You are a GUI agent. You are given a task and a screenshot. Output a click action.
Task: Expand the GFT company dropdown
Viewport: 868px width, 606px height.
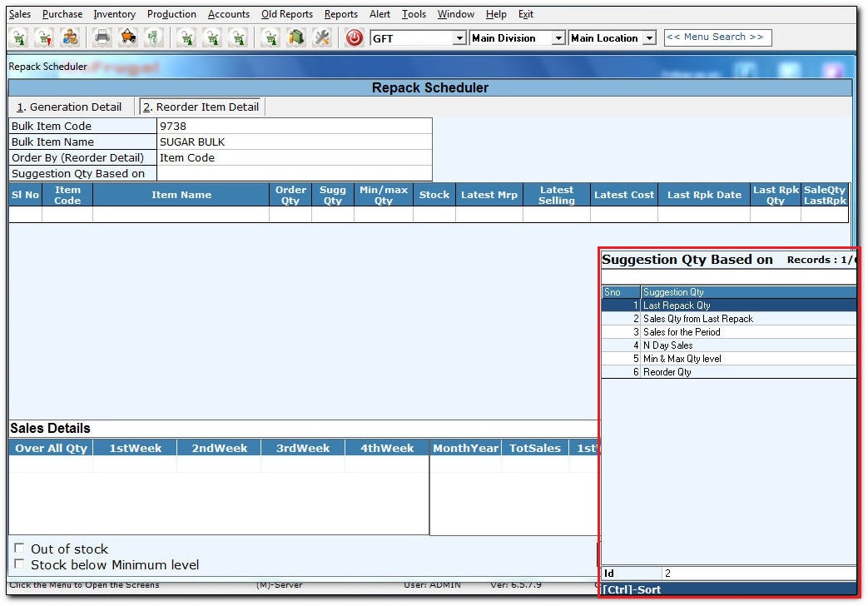click(459, 38)
